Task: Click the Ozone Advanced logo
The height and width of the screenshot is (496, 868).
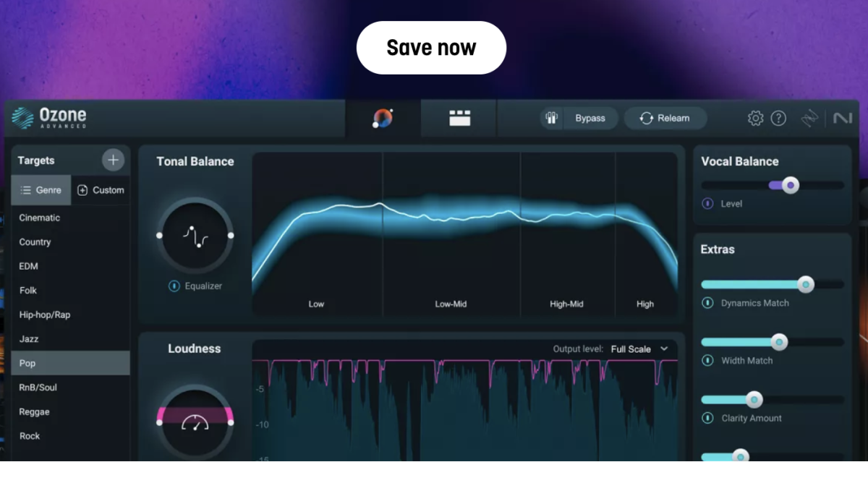Action: 49,118
